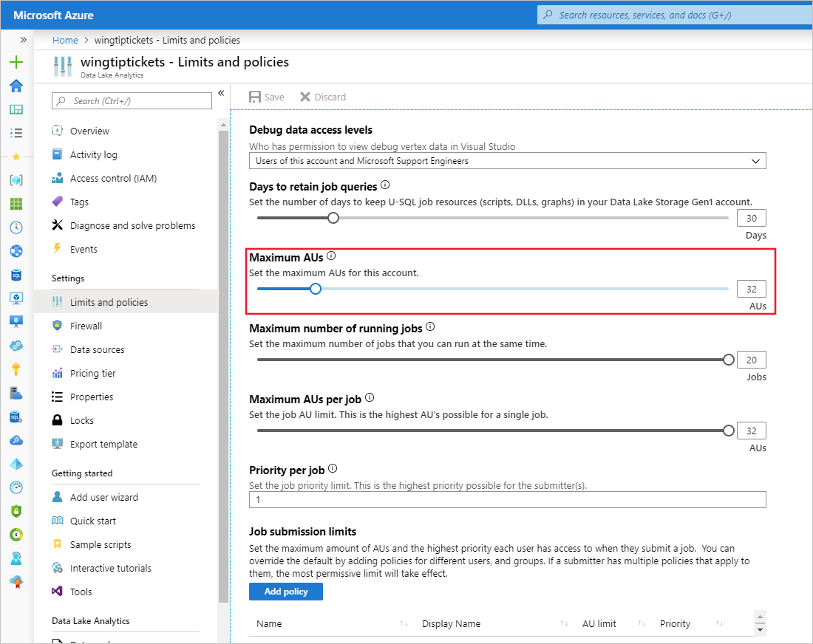Collapse the resource menu with double chevron
The width and height of the screenshot is (813, 644).
point(221,93)
